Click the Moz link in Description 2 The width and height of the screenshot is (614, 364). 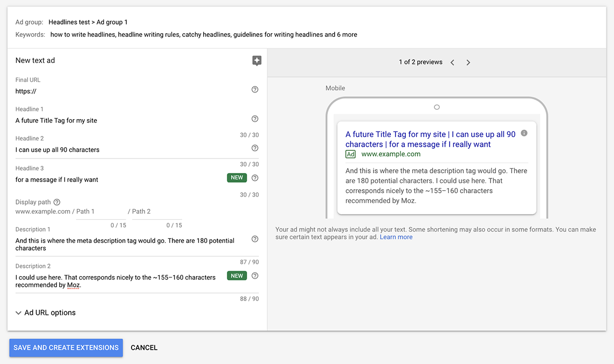(x=73, y=285)
